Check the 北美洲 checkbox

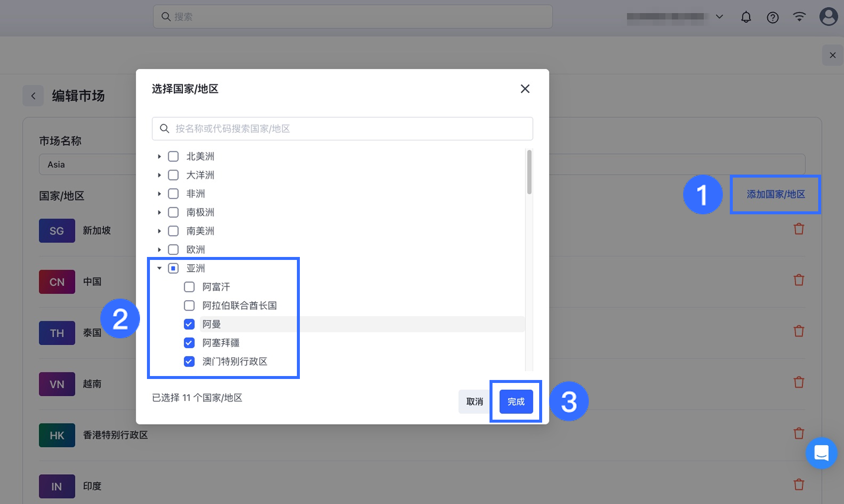pyautogui.click(x=173, y=156)
